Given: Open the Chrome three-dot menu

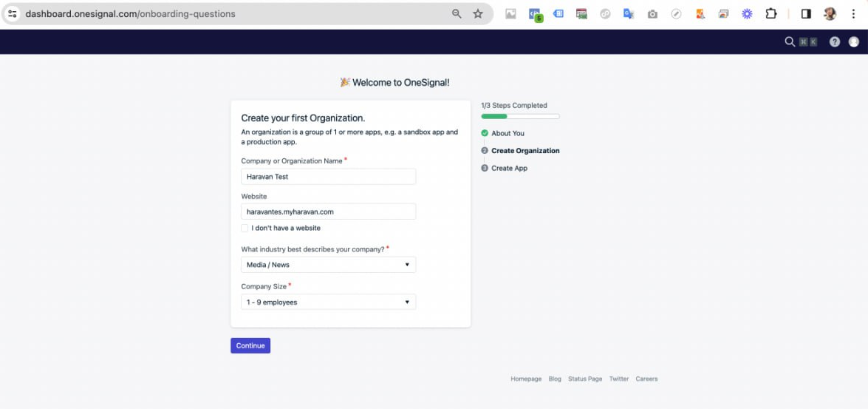Looking at the screenshot, I should tap(854, 14).
